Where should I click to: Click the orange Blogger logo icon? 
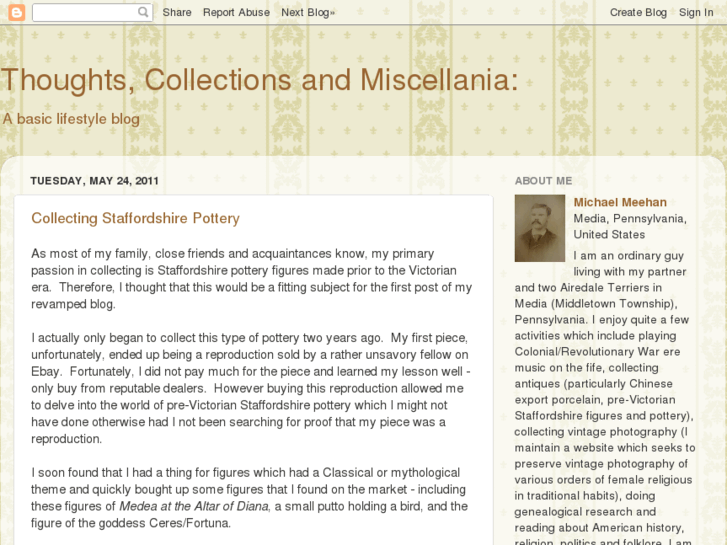coord(15,12)
